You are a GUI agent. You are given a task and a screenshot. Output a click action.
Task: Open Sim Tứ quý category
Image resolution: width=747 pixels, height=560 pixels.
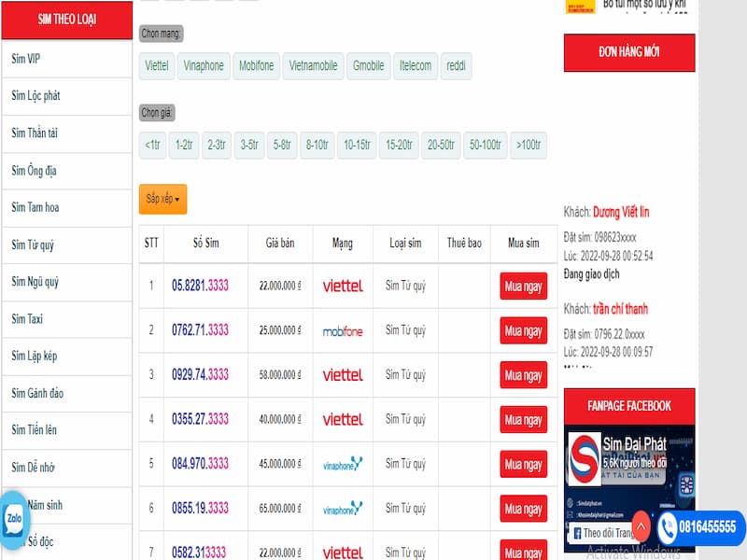click(x=66, y=245)
